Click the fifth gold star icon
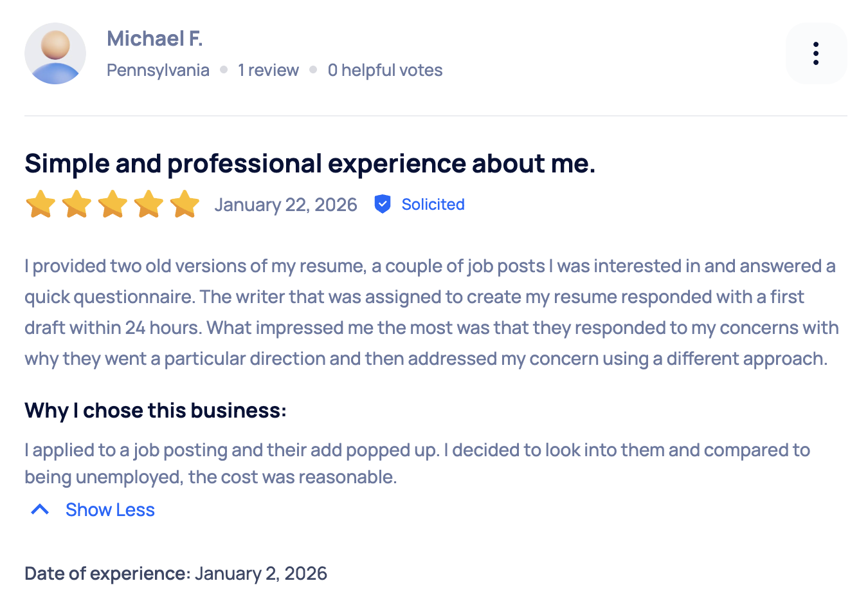The image size is (868, 601). click(x=185, y=204)
